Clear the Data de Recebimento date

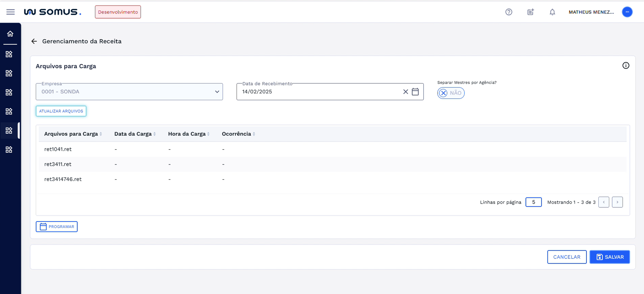pyautogui.click(x=405, y=92)
